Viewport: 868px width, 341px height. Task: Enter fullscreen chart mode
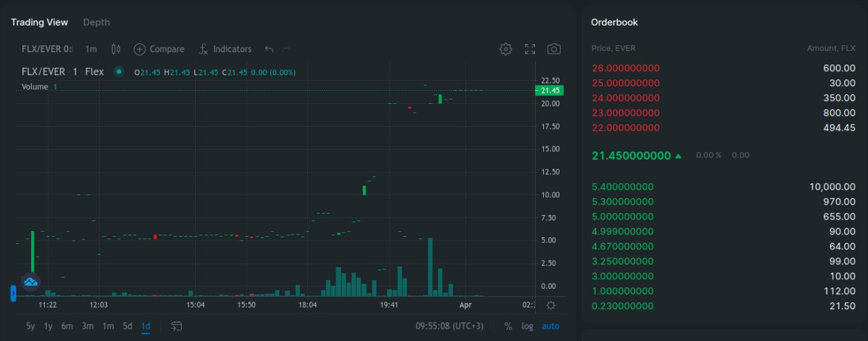point(530,49)
